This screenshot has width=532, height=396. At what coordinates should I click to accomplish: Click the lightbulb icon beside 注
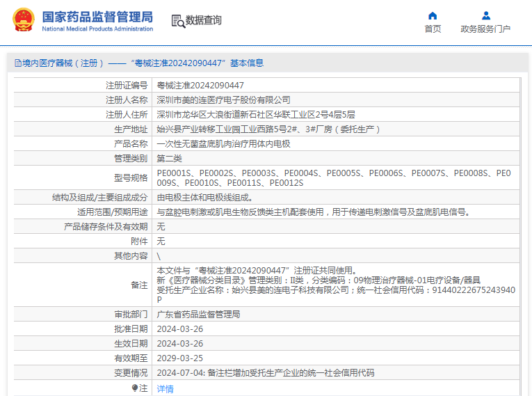[x=134, y=388]
